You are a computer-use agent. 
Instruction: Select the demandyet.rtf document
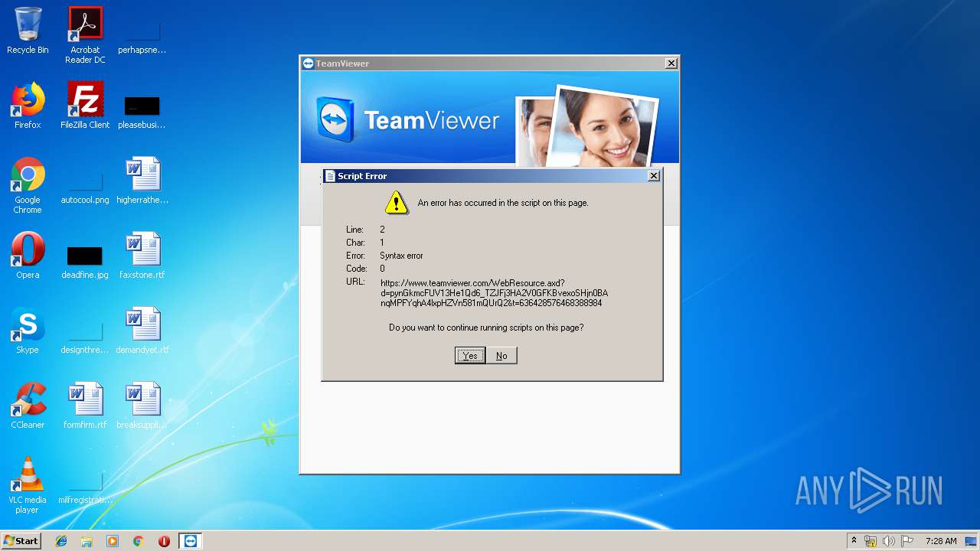(x=142, y=331)
